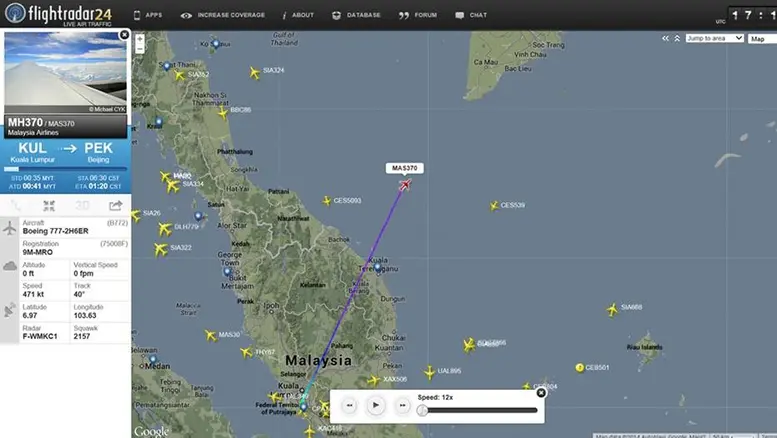Click the Map view type button

[x=761, y=39]
